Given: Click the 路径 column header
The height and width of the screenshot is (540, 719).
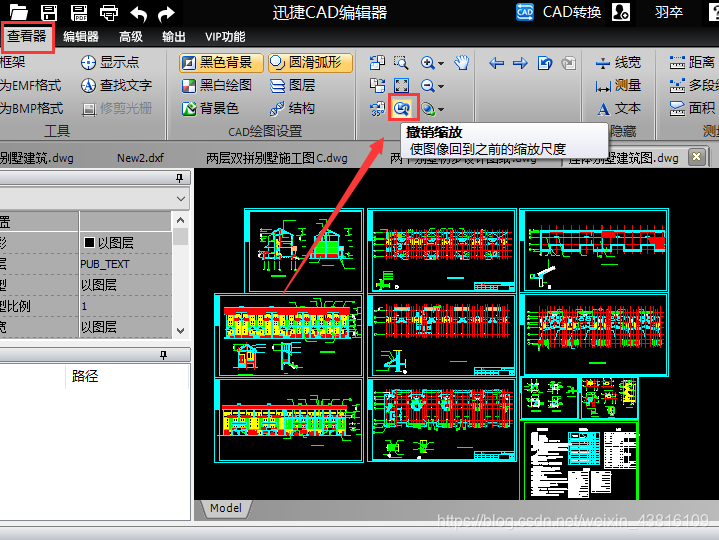Looking at the screenshot, I should pos(85,376).
